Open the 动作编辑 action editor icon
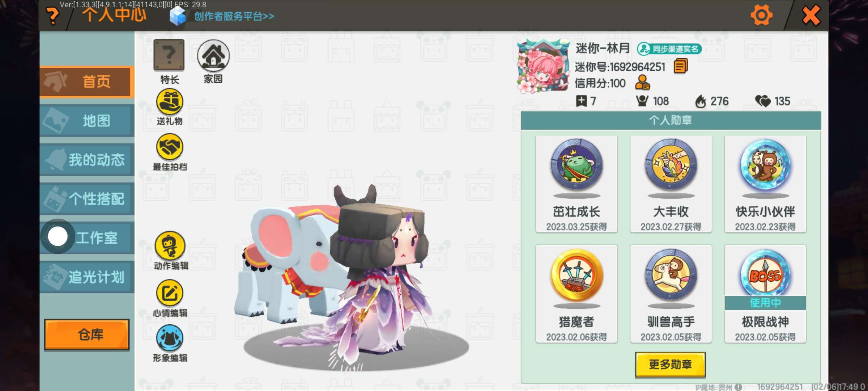868x391 pixels. [x=170, y=245]
